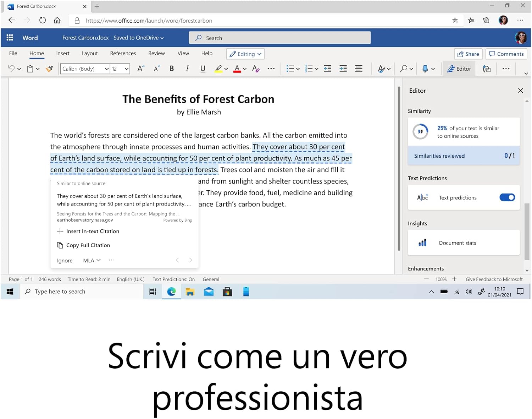
Task: Click the Dictate microphone icon
Action: [x=425, y=69]
